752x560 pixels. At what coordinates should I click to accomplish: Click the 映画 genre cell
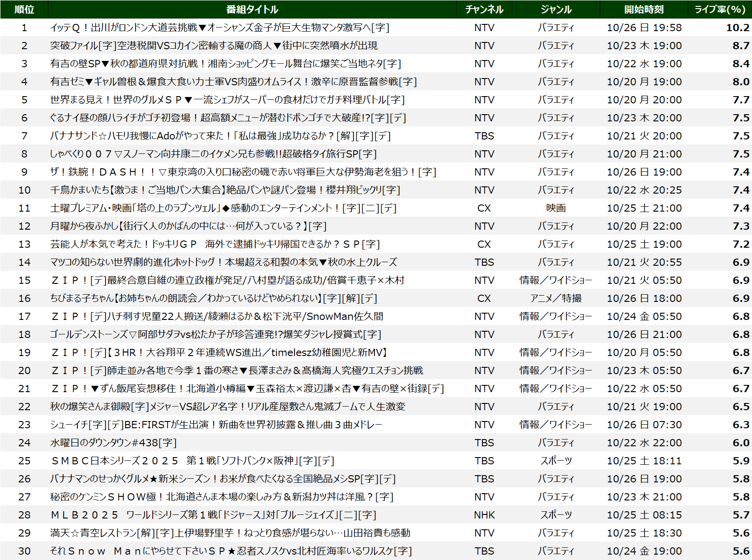tap(556, 208)
